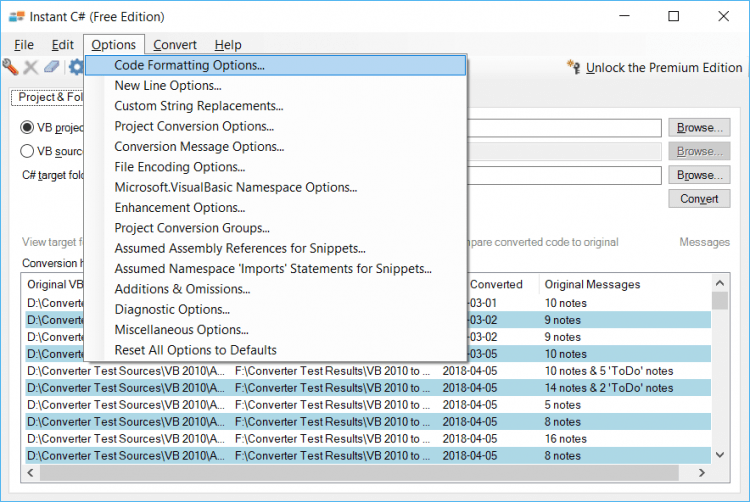This screenshot has height=502, width=750.
Task: Click the Instant C# title bar app icon
Action: pyautogui.click(x=16, y=17)
